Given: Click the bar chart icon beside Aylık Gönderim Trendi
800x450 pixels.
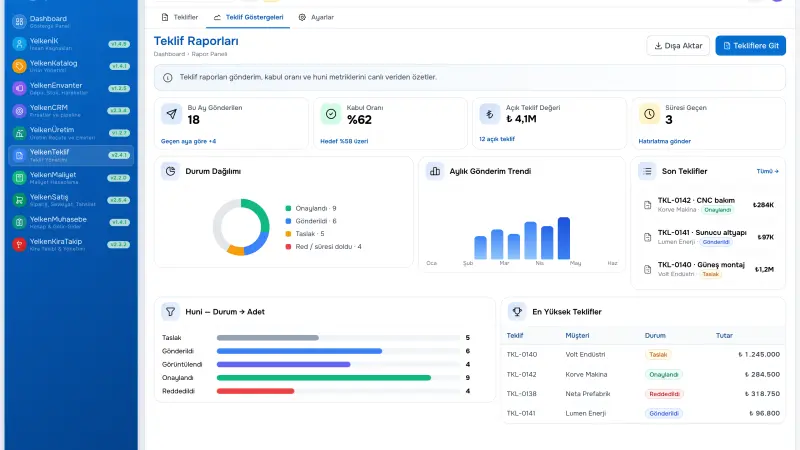Looking at the screenshot, I should [x=435, y=171].
